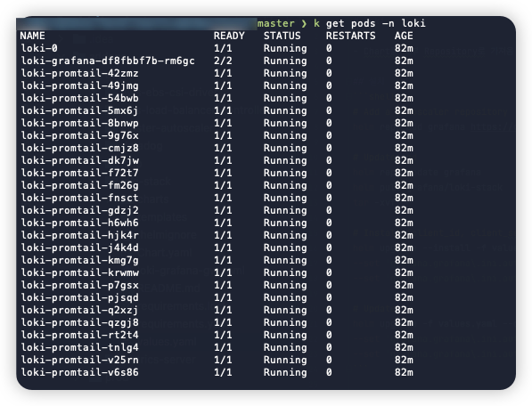Select pod loki-promtail-kmg7g

[x=79, y=260]
